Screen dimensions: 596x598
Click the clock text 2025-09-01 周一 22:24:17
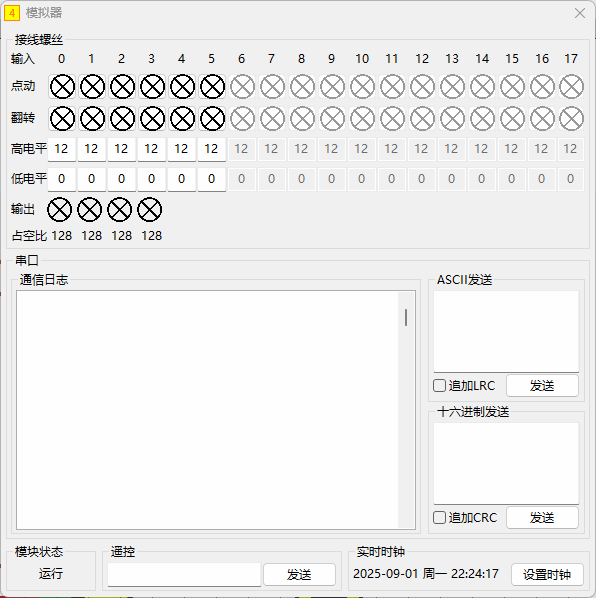[426, 574]
